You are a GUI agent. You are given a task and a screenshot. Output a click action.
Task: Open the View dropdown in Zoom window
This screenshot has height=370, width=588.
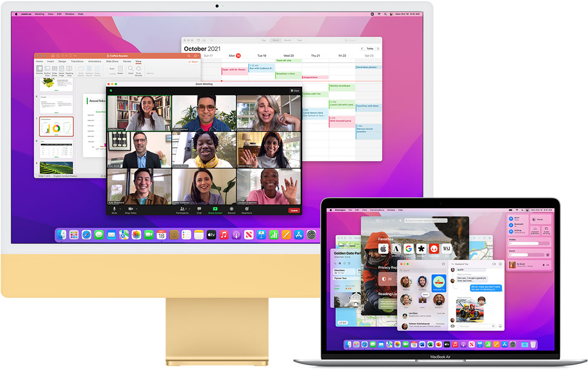point(295,91)
